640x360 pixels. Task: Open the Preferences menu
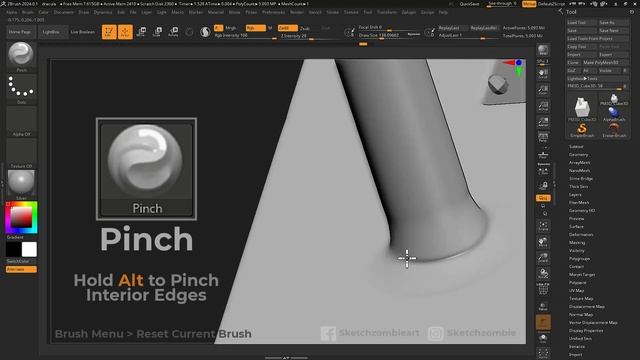click(273, 12)
